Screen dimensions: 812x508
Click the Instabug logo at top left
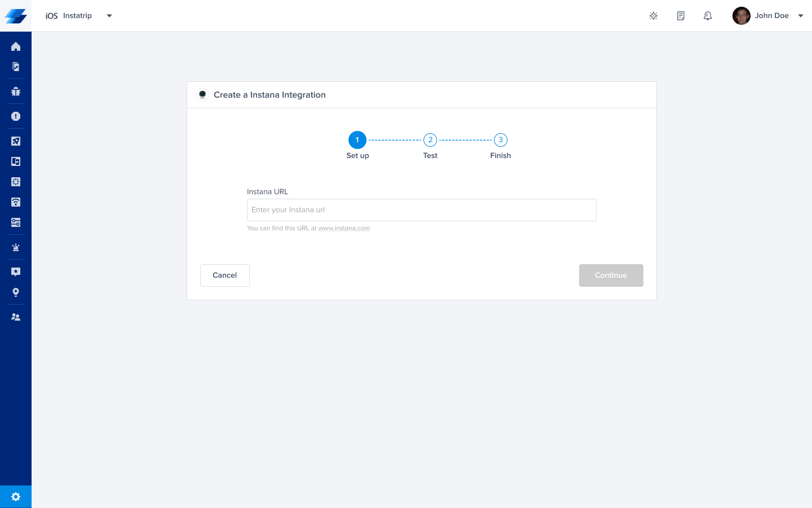pos(16,16)
